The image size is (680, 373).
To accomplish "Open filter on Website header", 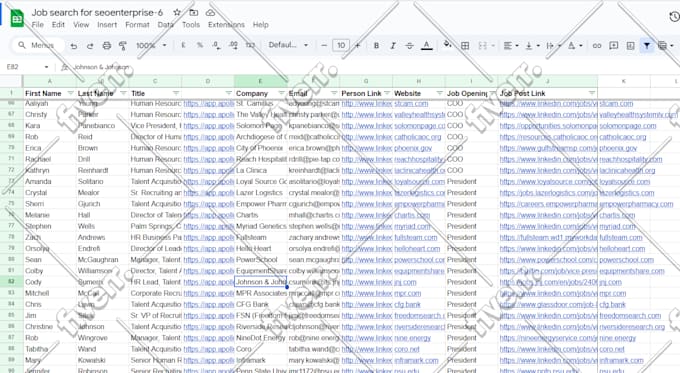I will tap(439, 93).
